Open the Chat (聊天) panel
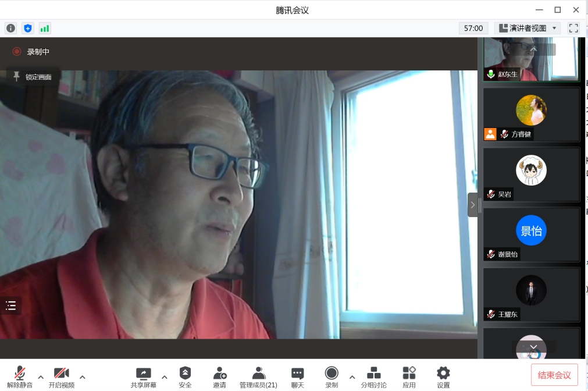The image size is (588, 391). [x=297, y=376]
